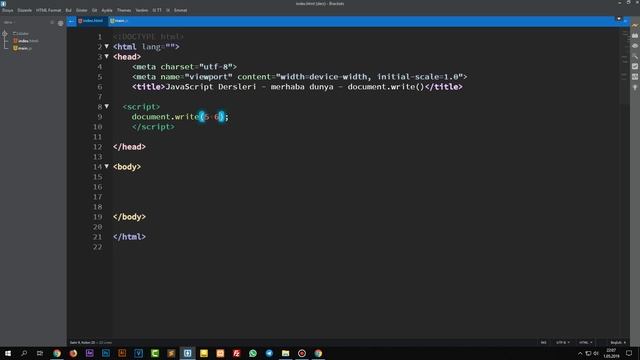Open the Dosya menu
Screen dimensions: 640x360
click(8, 10)
